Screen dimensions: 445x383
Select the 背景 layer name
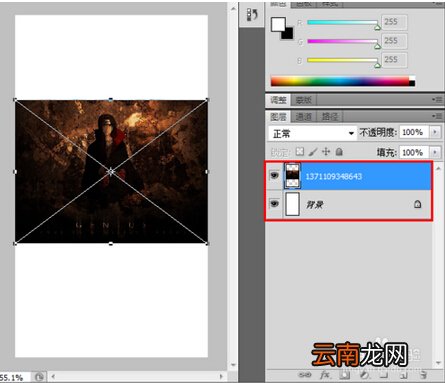[314, 204]
